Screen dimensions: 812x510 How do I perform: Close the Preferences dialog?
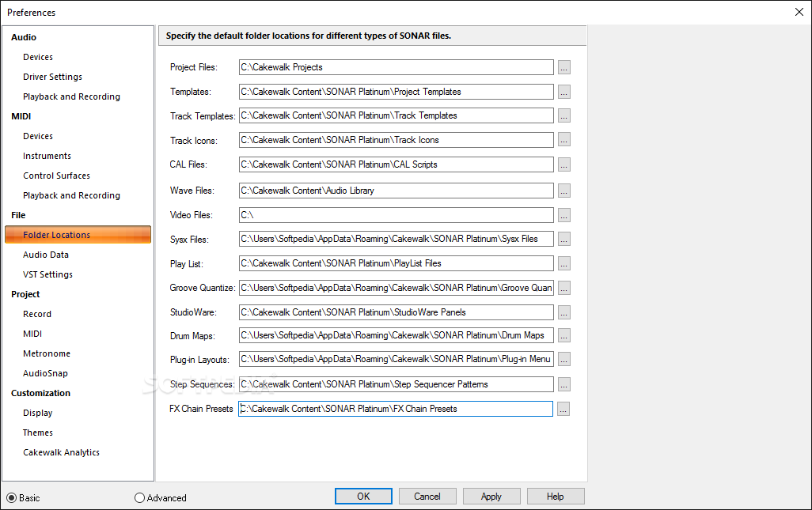pos(799,12)
